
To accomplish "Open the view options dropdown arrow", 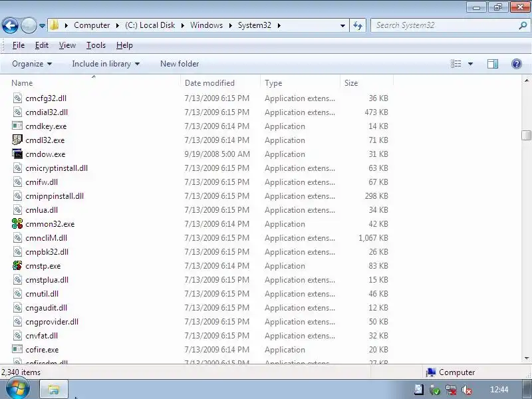I will [470, 64].
